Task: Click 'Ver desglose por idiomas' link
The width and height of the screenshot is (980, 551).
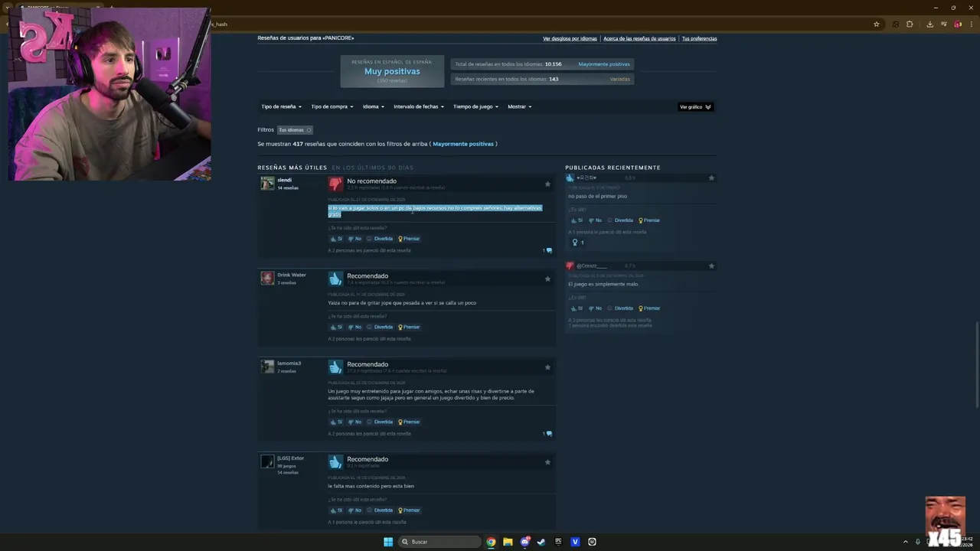Action: click(x=570, y=38)
